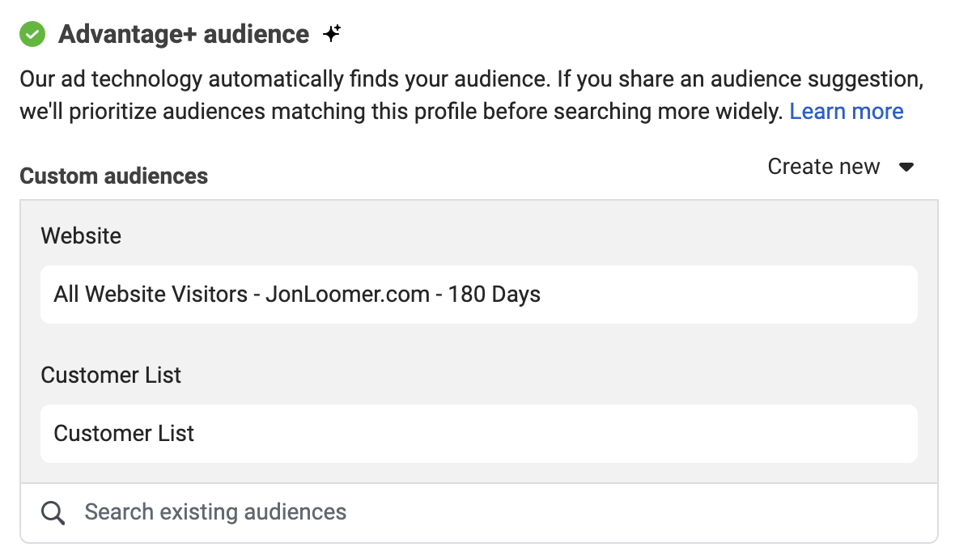This screenshot has width=955, height=560.
Task: Click the Custom audiences section label
Action: [114, 176]
